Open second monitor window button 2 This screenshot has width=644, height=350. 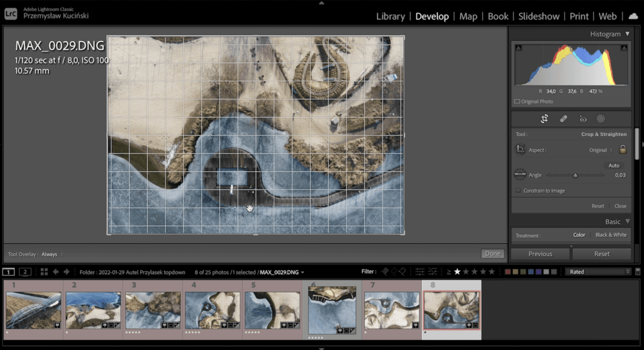pyautogui.click(x=25, y=272)
